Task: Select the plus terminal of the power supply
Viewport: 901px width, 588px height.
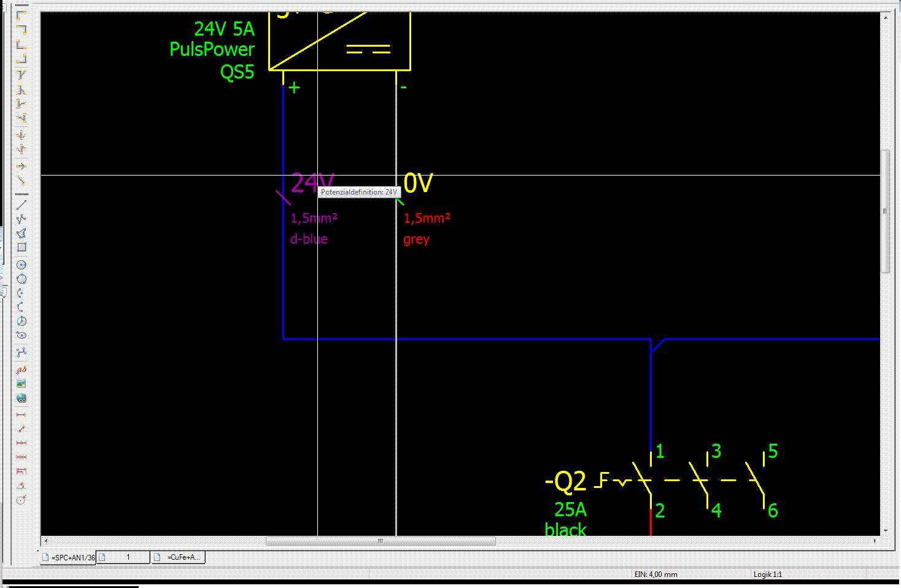Action: point(295,88)
